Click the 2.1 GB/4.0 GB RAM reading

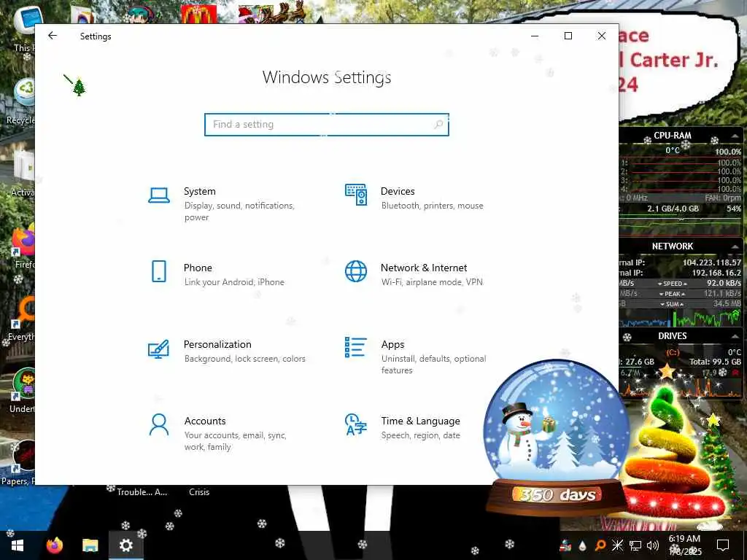tap(673, 209)
